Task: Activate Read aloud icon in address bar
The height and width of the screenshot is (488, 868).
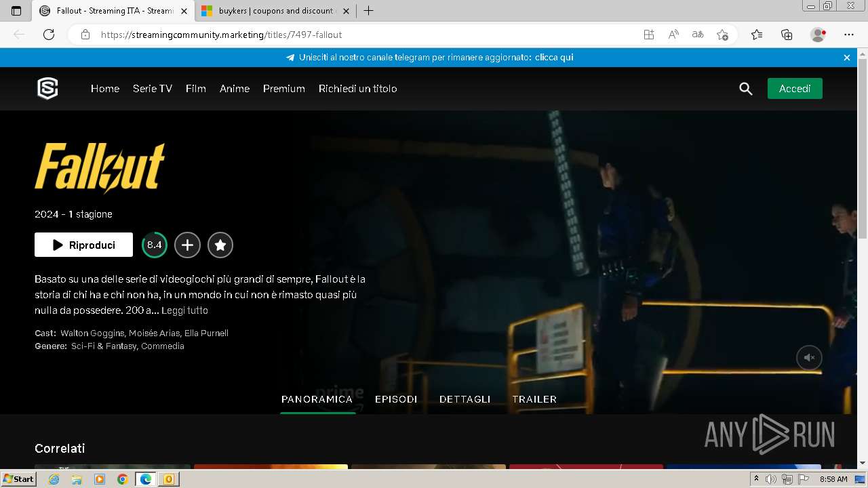Action: tap(673, 35)
